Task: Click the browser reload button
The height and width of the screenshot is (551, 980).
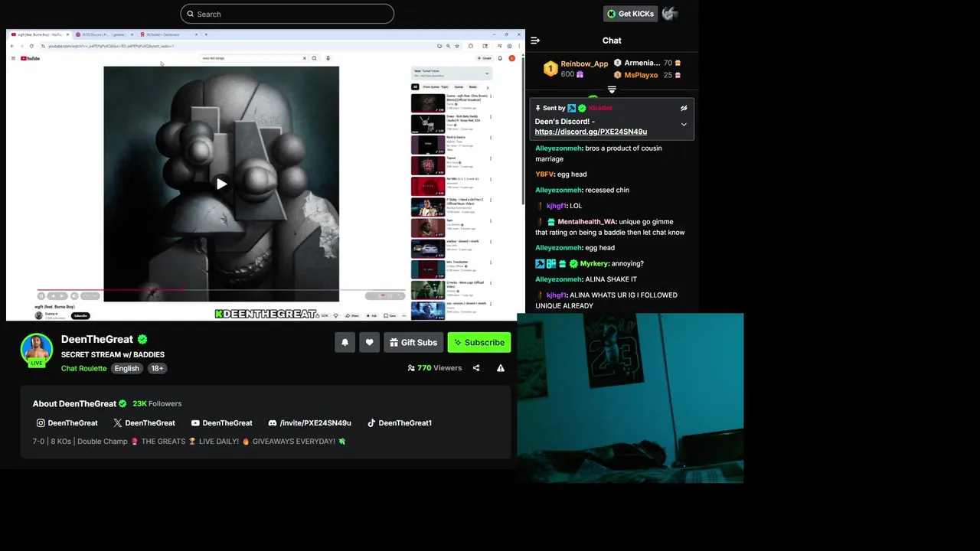Action: click(31, 46)
